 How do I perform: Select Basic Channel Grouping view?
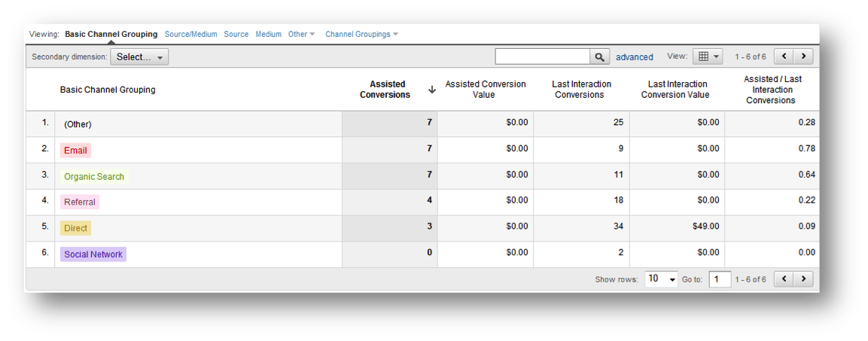pos(111,34)
